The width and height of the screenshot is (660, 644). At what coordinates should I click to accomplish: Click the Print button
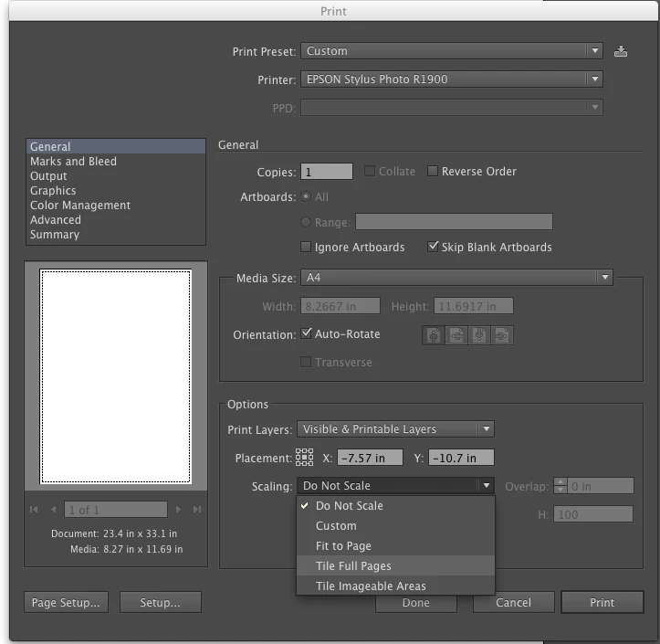pyautogui.click(x=602, y=602)
